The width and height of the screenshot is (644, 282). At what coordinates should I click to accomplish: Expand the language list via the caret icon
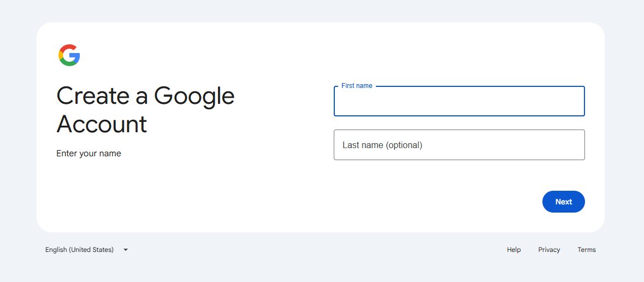pyautogui.click(x=126, y=250)
